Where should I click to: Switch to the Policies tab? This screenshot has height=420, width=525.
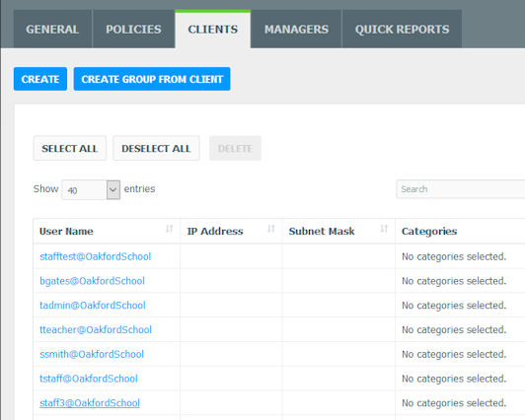(x=133, y=30)
